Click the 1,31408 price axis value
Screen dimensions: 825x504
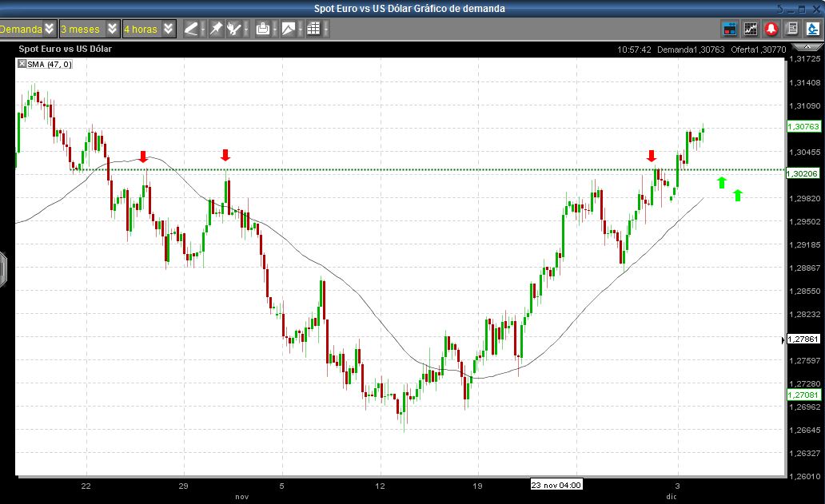tap(804, 82)
